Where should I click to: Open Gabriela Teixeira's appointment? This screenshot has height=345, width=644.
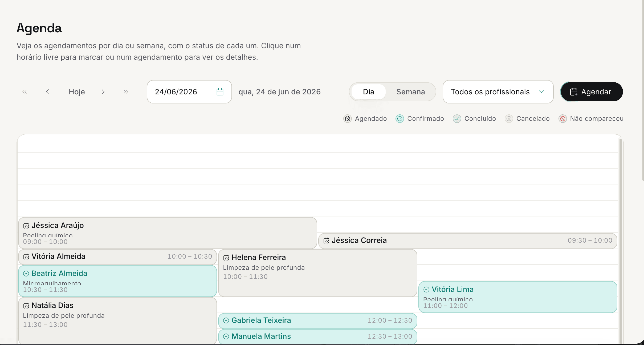pyautogui.click(x=317, y=321)
